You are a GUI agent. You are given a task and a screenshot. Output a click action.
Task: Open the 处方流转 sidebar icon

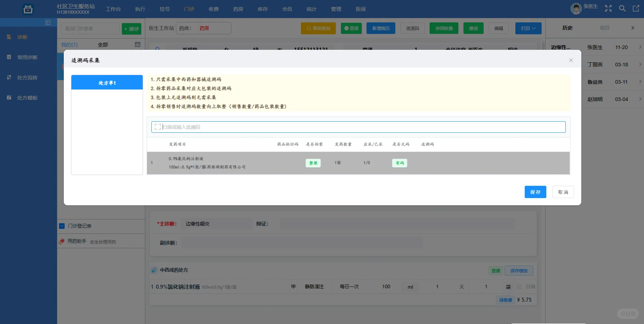tap(9, 77)
